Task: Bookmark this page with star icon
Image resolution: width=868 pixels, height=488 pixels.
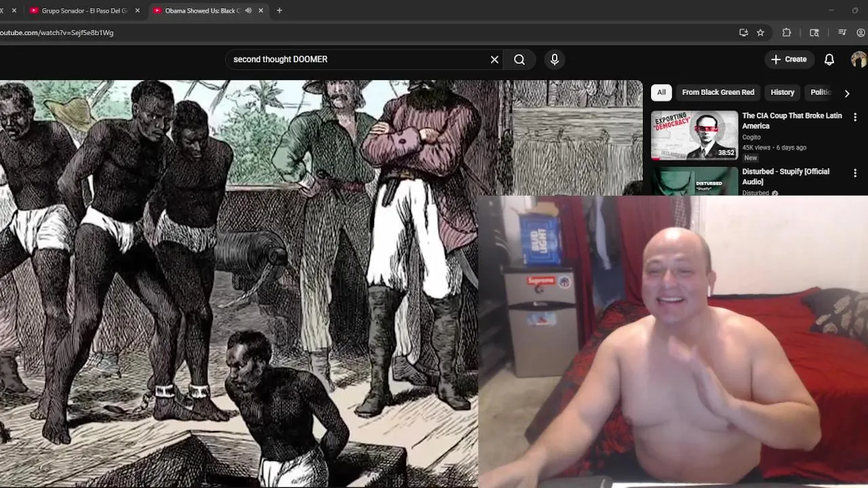Action: coord(760,33)
